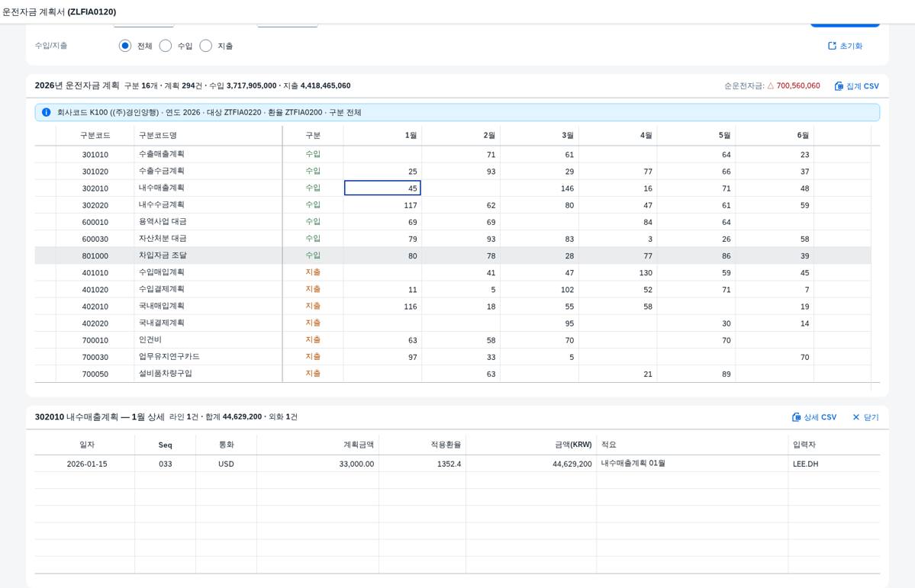Click the 구분코드 column header
Image resolution: width=915 pixels, height=588 pixels.
tap(95, 135)
